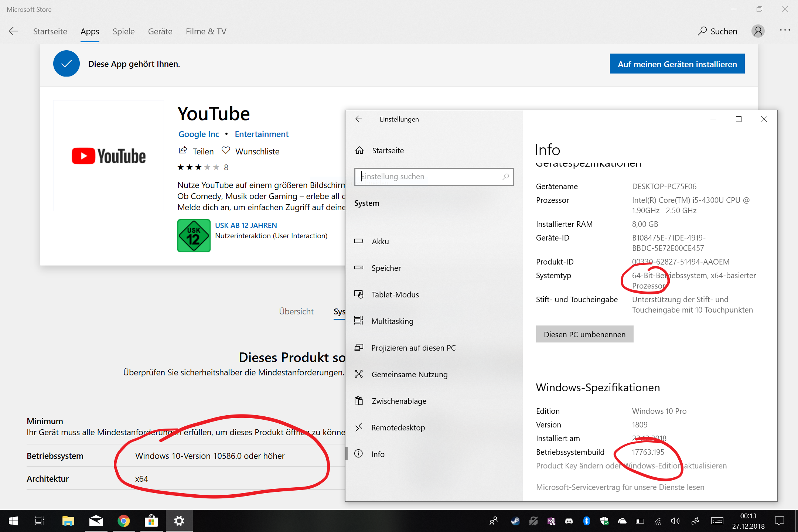The height and width of the screenshot is (532, 798).
Task: Click back arrow in Einstellungen window
Action: [x=358, y=119]
